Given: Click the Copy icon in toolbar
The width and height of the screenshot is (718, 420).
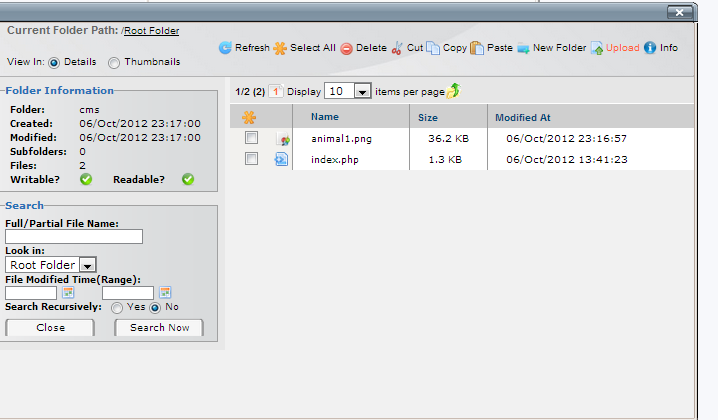Looking at the screenshot, I should tap(433, 48).
